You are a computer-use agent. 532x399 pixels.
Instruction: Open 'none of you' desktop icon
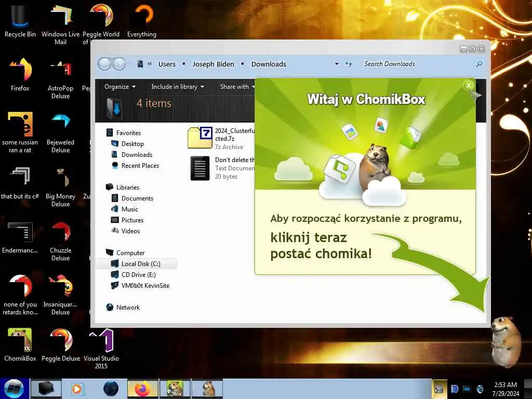coord(20,295)
